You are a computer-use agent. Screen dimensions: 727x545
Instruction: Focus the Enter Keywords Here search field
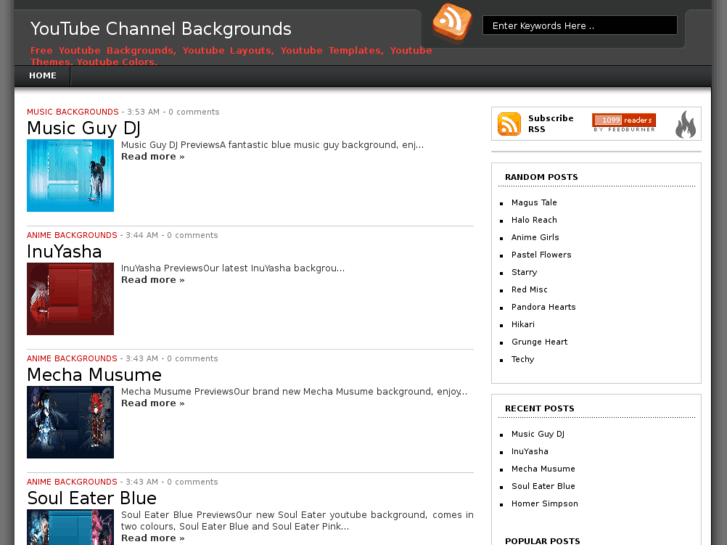[x=580, y=26]
